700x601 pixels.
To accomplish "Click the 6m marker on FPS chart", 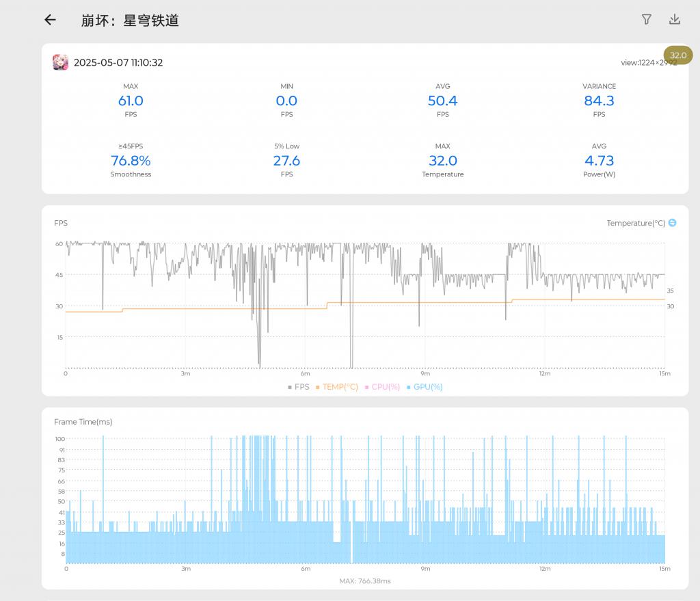I will [x=306, y=373].
